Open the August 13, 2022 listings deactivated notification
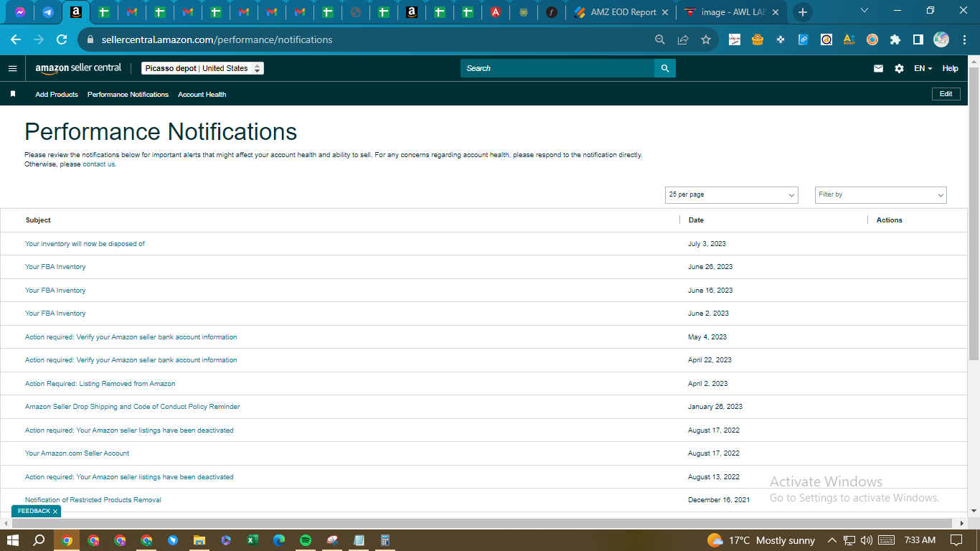The image size is (980, 551). pos(129,477)
